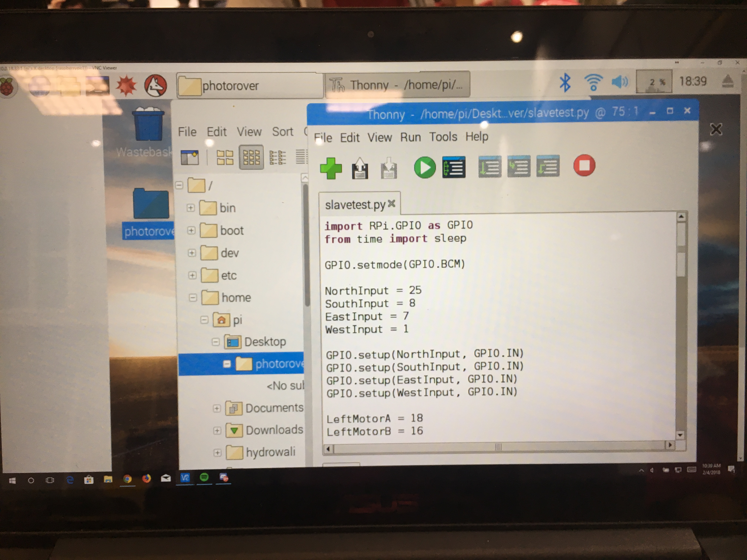747x560 pixels.
Task: Switch file manager to thumbnail view
Action: tap(251, 157)
